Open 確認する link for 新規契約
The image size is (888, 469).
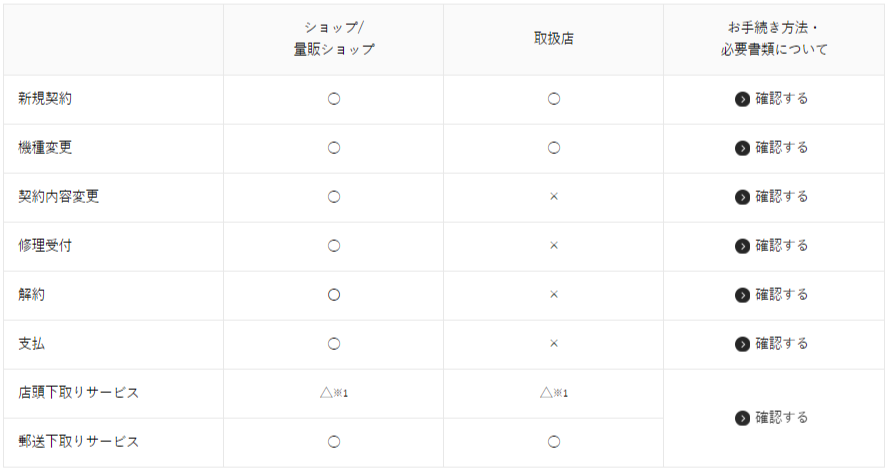click(x=782, y=99)
